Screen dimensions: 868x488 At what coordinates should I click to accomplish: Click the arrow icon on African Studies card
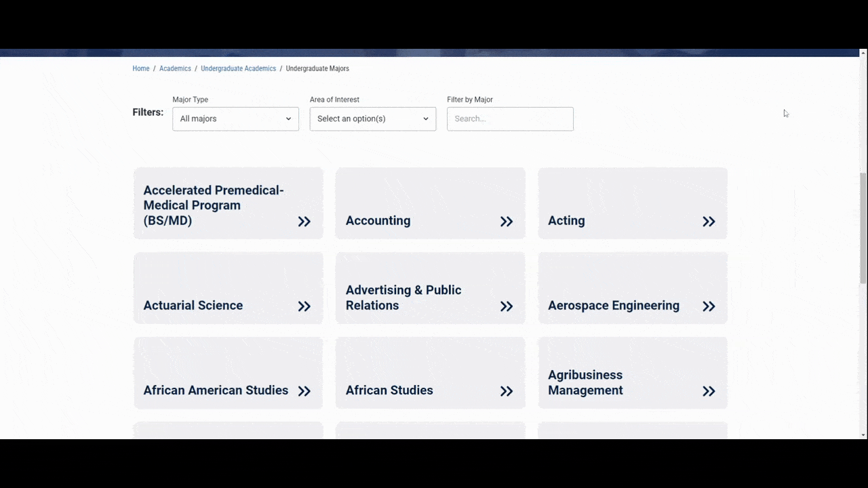507,391
